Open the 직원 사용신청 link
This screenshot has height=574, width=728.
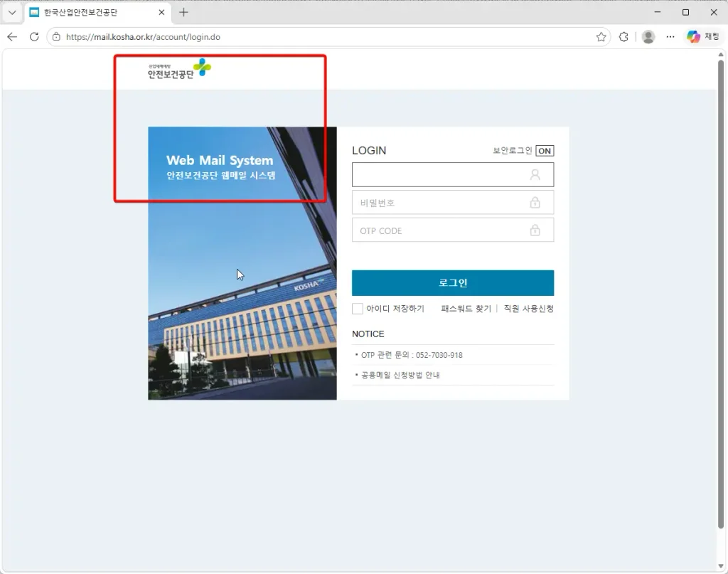[x=529, y=309]
